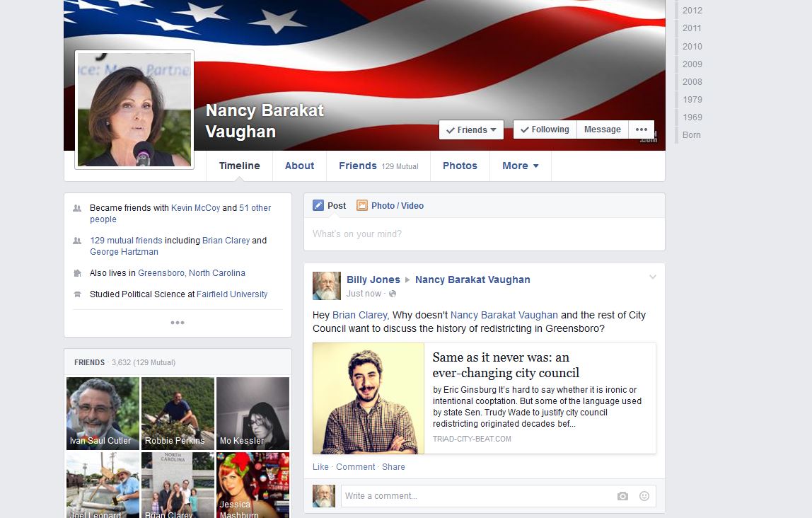Open Brian Clarey's friend thumbnail
The image size is (812, 518).
(178, 485)
